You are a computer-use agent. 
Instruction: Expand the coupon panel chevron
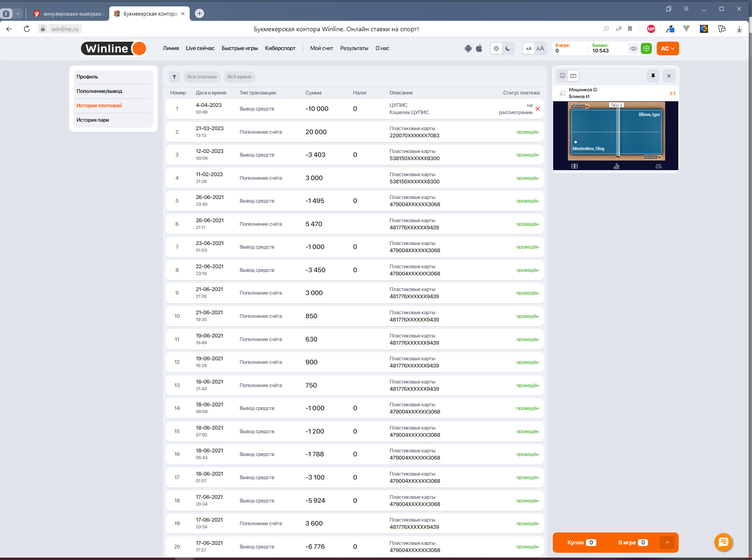click(x=667, y=542)
